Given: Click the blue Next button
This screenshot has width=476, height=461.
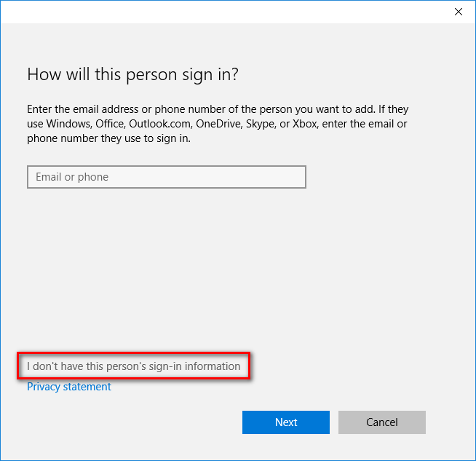Looking at the screenshot, I should 285,422.
